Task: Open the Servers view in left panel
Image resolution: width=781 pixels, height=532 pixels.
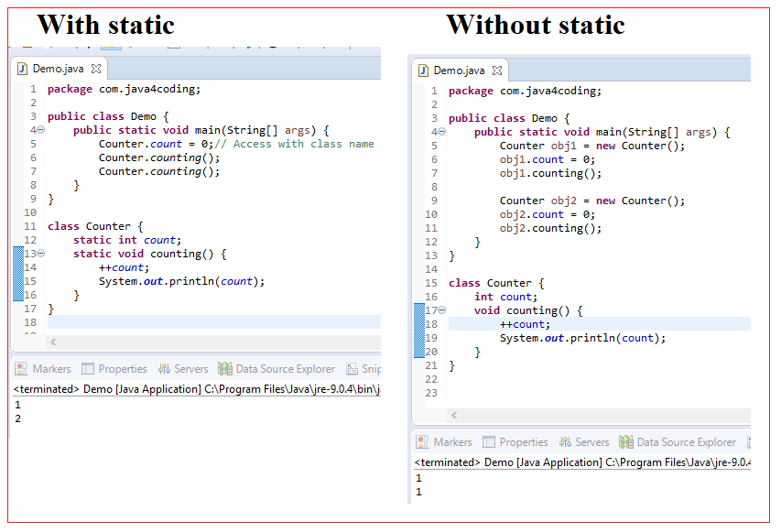Action: [x=183, y=368]
